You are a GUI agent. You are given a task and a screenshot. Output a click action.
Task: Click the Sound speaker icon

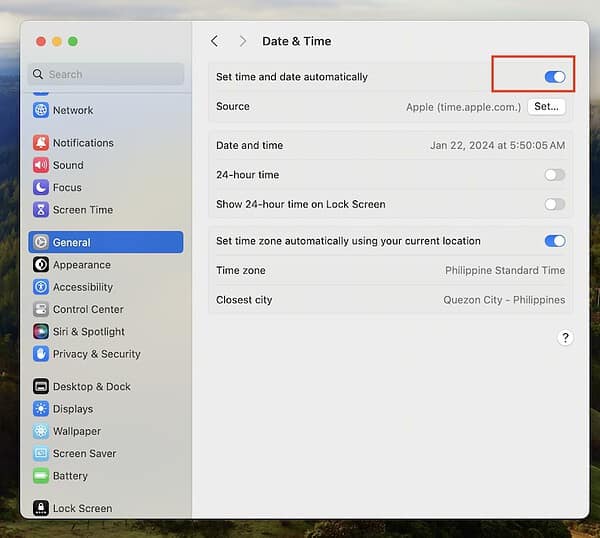(x=41, y=165)
